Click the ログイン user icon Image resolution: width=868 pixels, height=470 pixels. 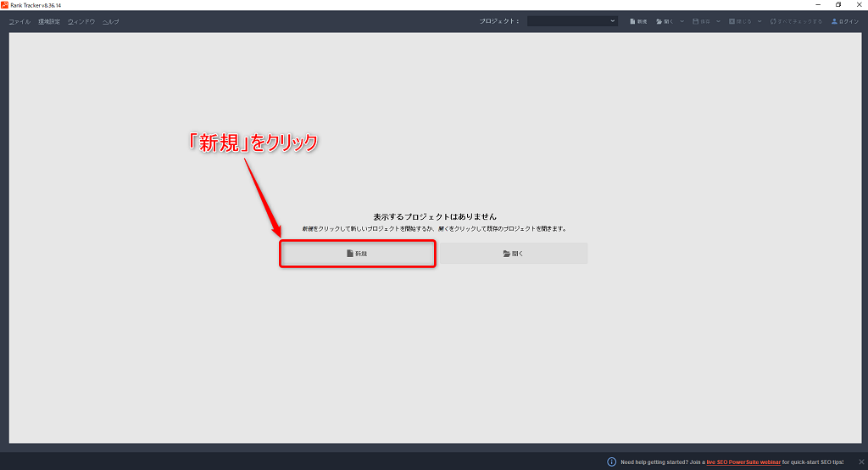point(835,21)
